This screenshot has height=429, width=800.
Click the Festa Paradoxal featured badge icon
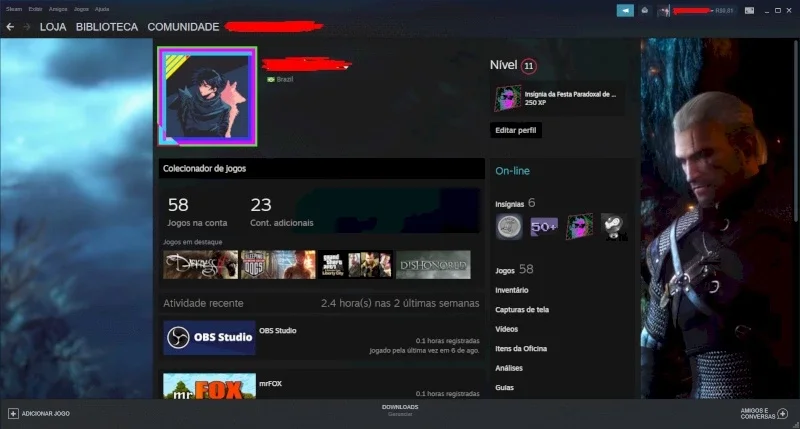(507, 98)
